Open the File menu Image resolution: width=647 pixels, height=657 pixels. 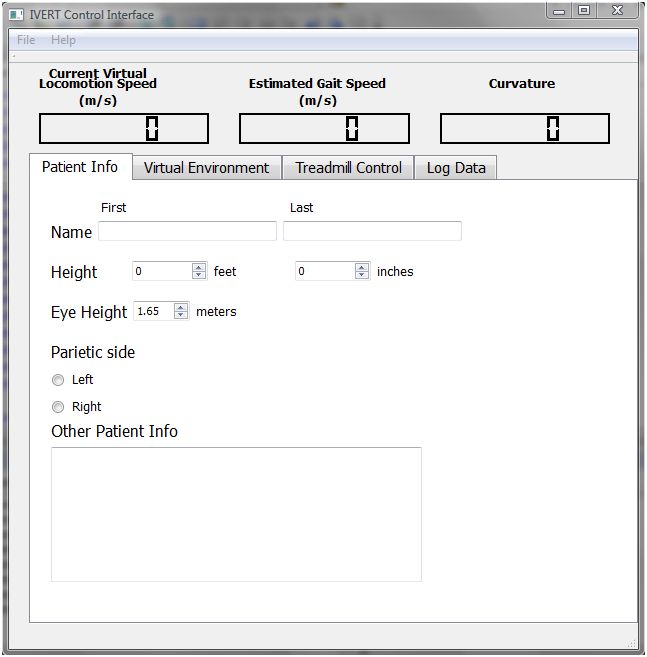point(26,40)
